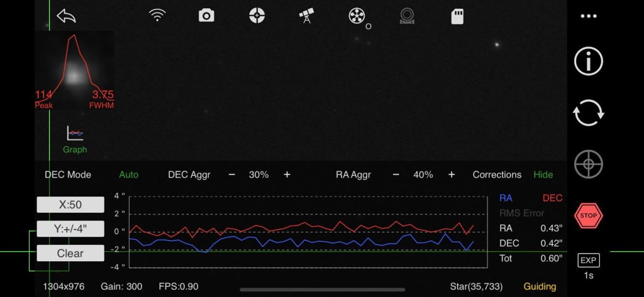Open the three-dot more menu
Image resolution: width=644 pixels, height=297 pixels.
coord(589,16)
